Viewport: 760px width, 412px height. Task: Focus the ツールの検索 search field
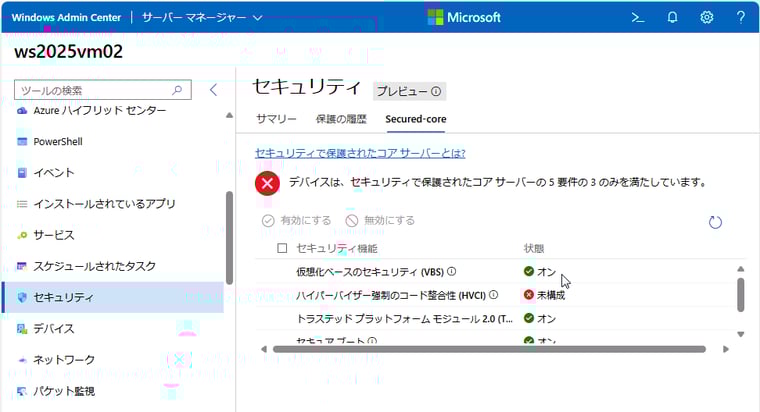pyautogui.click(x=103, y=90)
